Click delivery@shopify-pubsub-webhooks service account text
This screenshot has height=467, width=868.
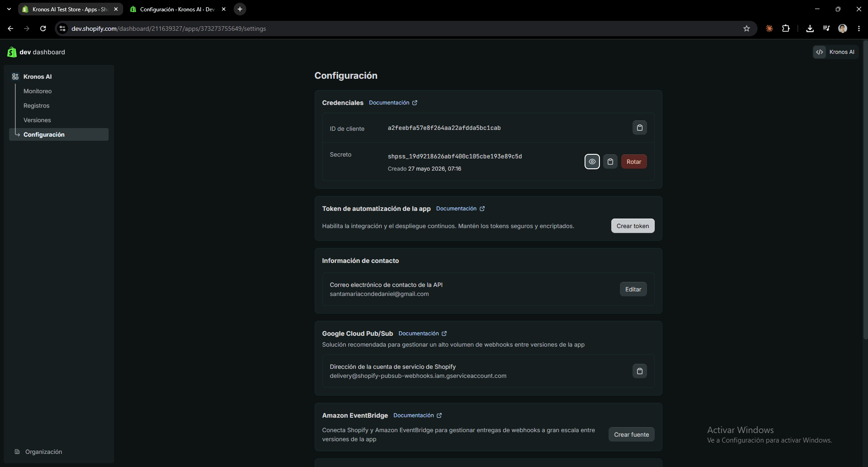click(x=418, y=376)
